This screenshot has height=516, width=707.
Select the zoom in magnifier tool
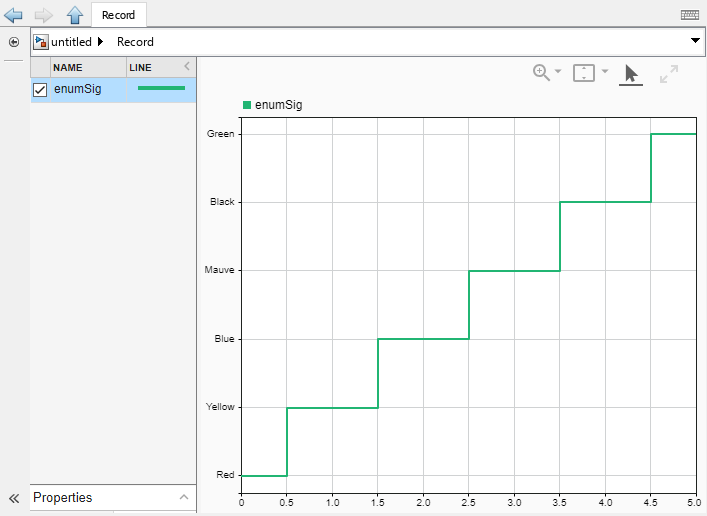tap(541, 73)
